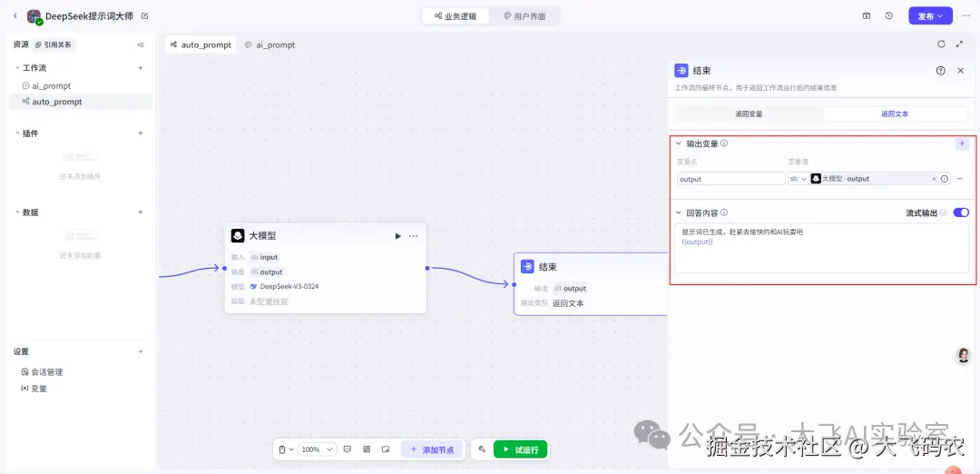This screenshot has width=980, height=474.
Task: Open the more options ellipsis beside 发布
Action: click(x=966, y=15)
